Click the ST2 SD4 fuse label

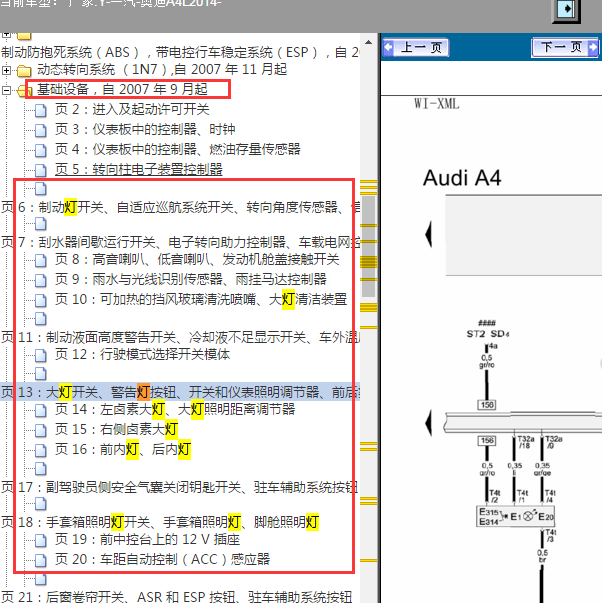pos(488,333)
